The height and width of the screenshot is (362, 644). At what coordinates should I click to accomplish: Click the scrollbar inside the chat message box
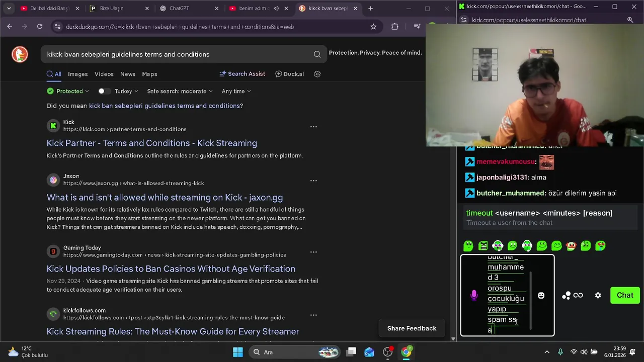531,301
